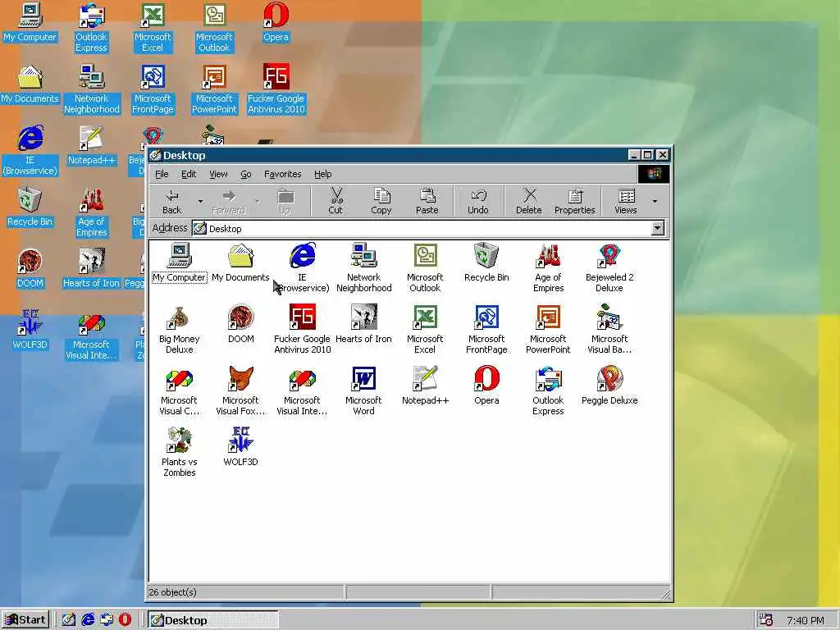The width and height of the screenshot is (840, 630).
Task: Open the Help menu
Action: click(x=322, y=174)
